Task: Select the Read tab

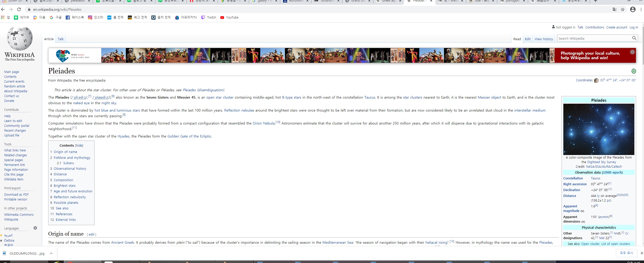Action: [x=517, y=39]
